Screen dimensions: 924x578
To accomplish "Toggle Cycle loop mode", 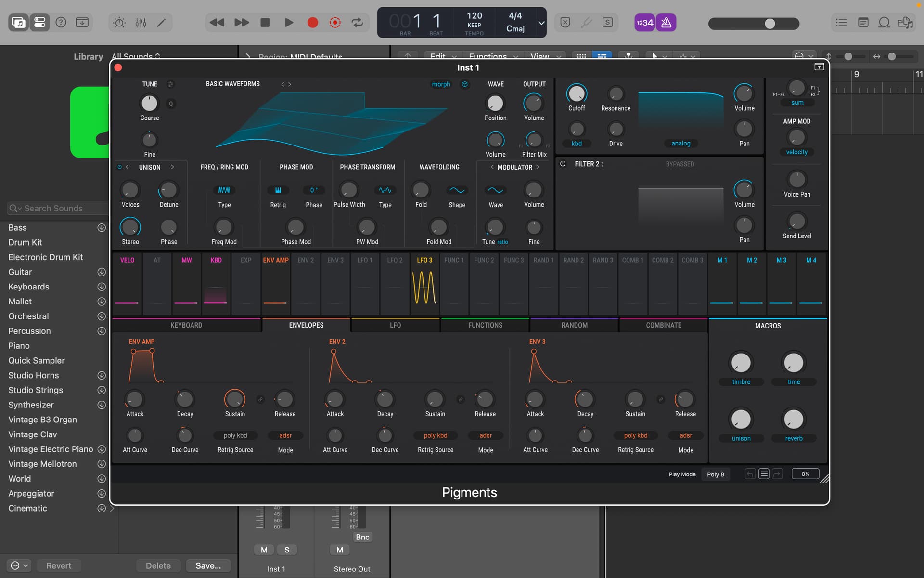I will (358, 23).
